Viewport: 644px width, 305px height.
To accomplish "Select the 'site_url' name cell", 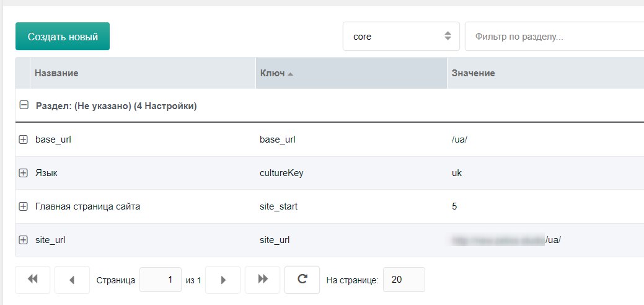I will click(50, 240).
